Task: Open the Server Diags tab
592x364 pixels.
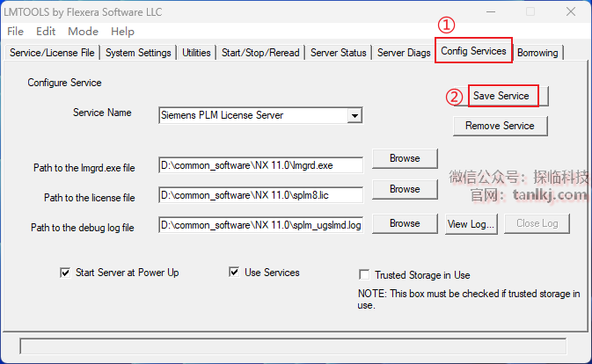Action: coord(404,53)
